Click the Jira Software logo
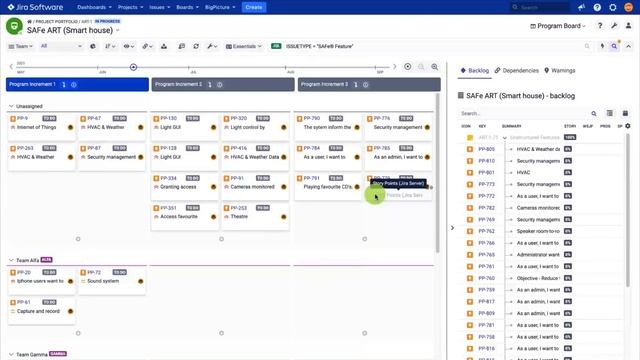 pyautogui.click(x=36, y=7)
